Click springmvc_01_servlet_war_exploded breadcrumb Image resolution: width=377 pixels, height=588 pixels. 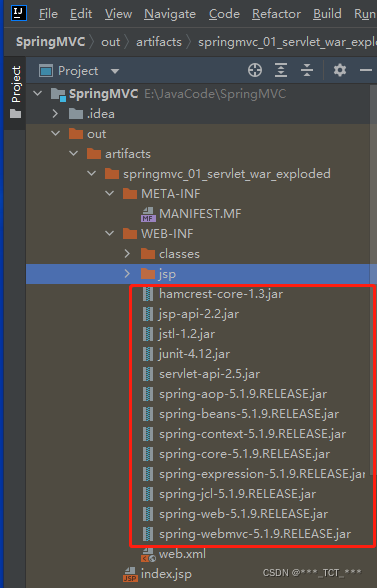[x=287, y=42]
